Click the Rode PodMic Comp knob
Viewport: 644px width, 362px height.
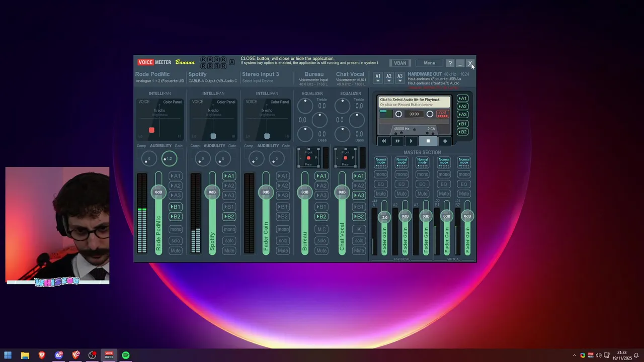point(149,159)
